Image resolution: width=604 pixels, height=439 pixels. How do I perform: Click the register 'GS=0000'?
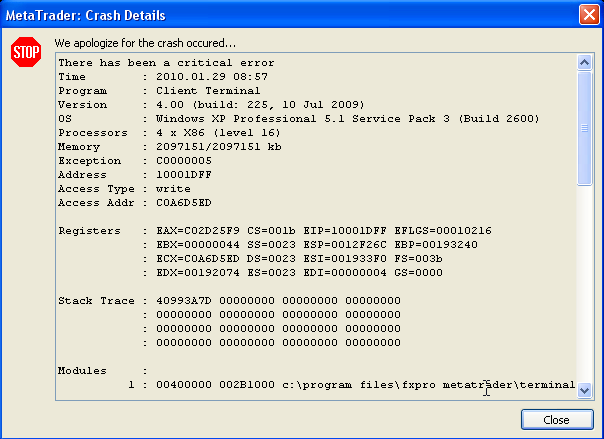pos(418,273)
